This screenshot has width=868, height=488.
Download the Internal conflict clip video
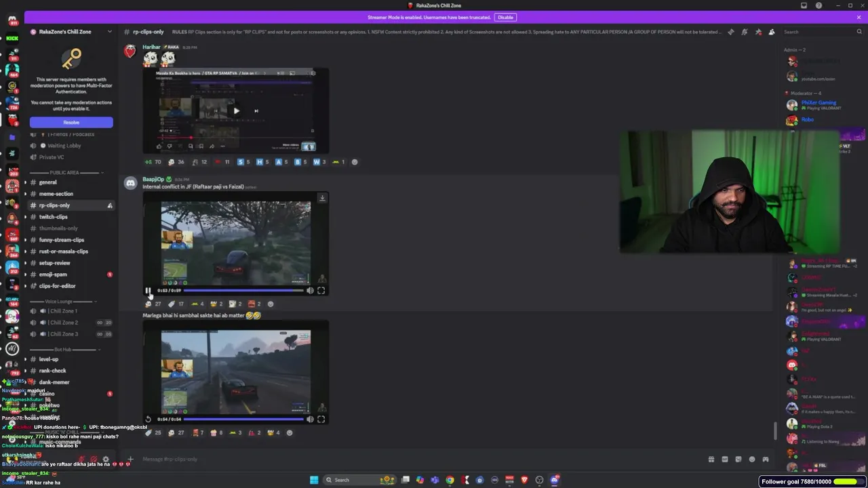[x=322, y=198]
